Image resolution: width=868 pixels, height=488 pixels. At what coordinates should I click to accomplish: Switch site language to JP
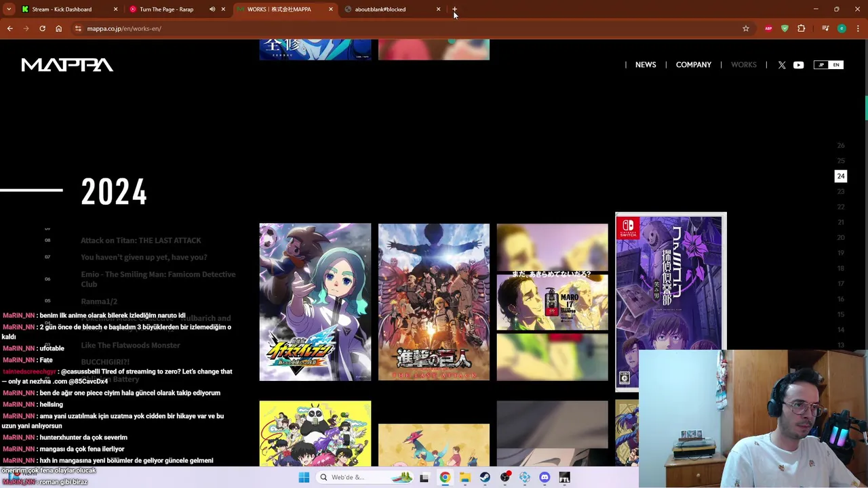pyautogui.click(x=821, y=65)
